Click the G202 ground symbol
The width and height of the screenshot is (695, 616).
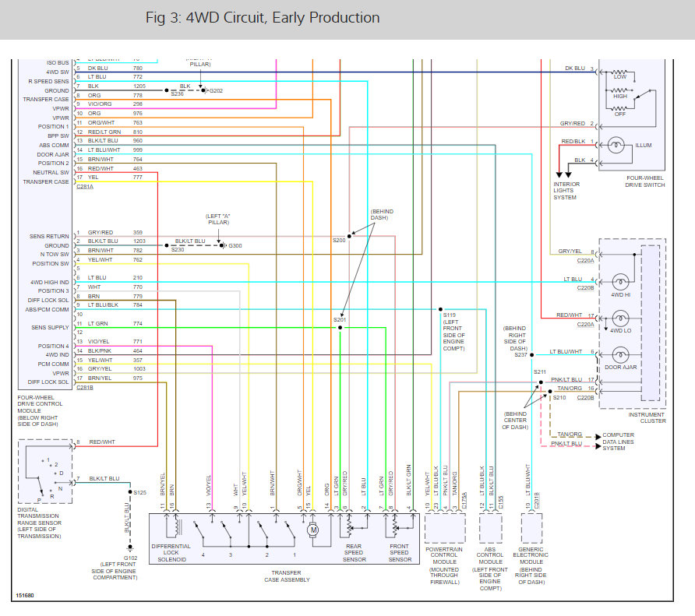pos(205,90)
